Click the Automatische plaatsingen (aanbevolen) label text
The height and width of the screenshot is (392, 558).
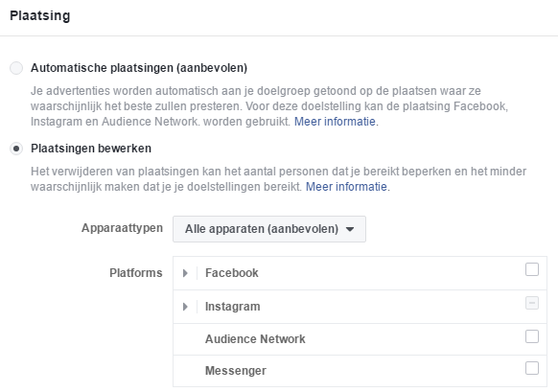(x=139, y=68)
